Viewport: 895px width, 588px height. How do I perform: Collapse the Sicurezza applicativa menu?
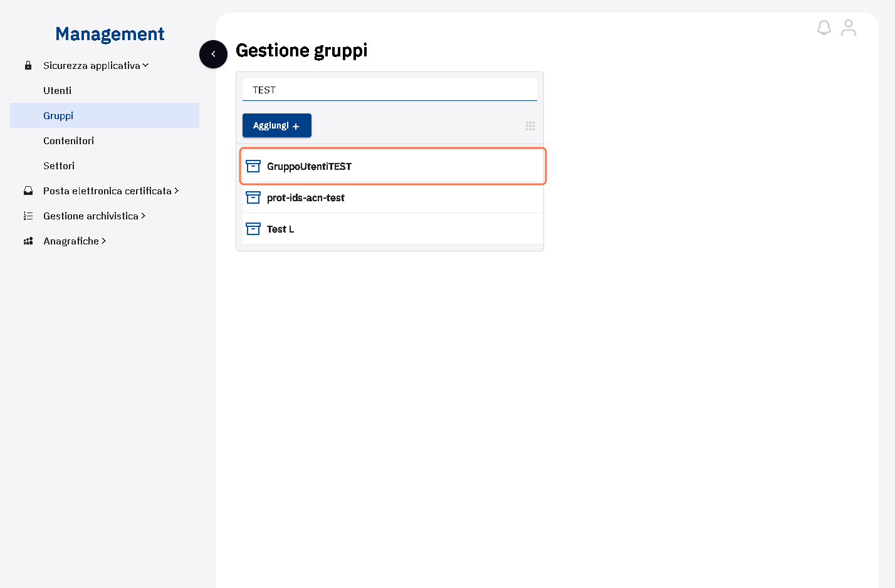[96, 65]
